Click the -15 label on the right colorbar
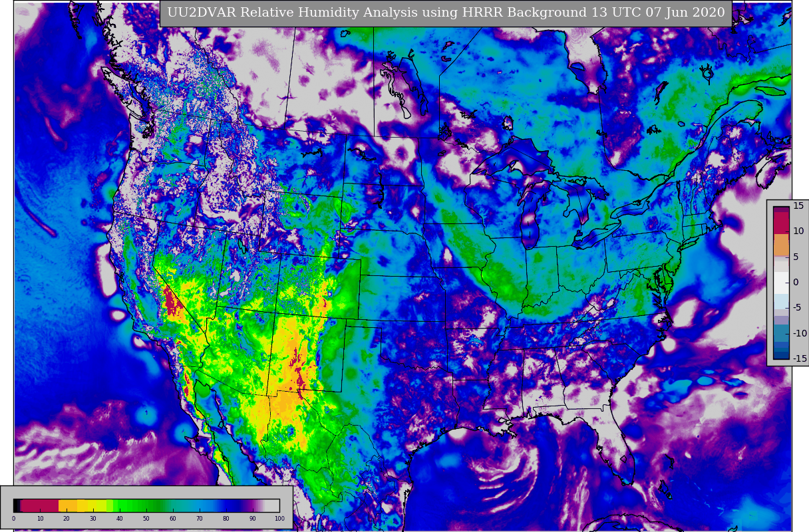Image resolution: width=809 pixels, height=532 pixels. [800, 358]
